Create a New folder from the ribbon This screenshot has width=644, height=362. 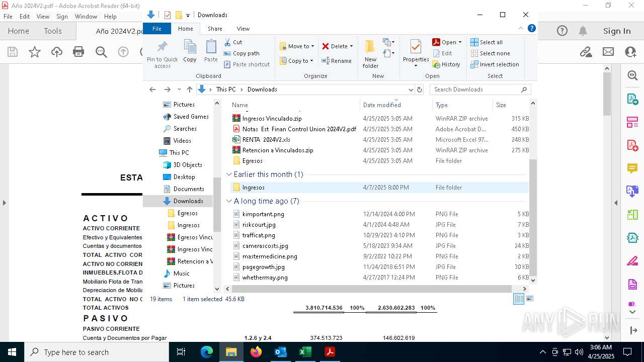[x=370, y=54]
